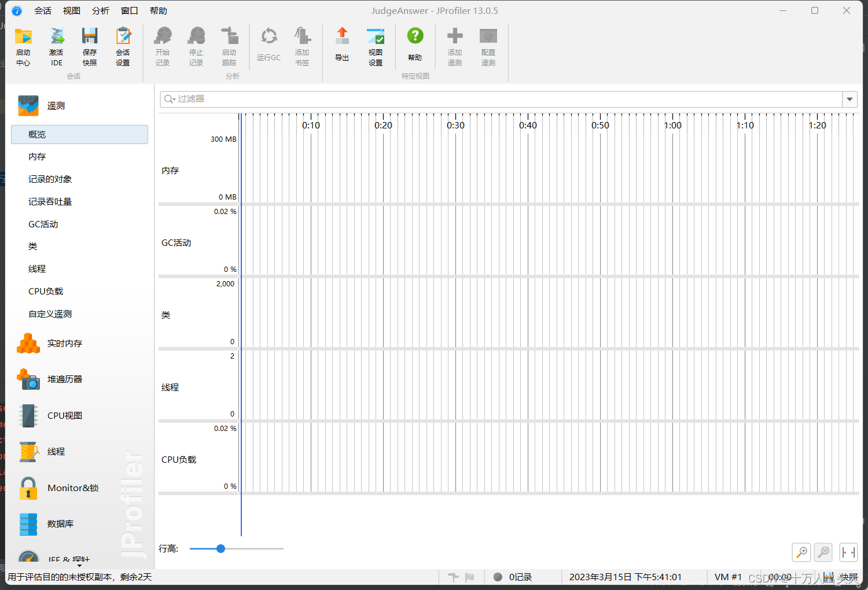The height and width of the screenshot is (590, 868).
Task: Click the CPU负载 chart row label
Action: tap(179, 460)
